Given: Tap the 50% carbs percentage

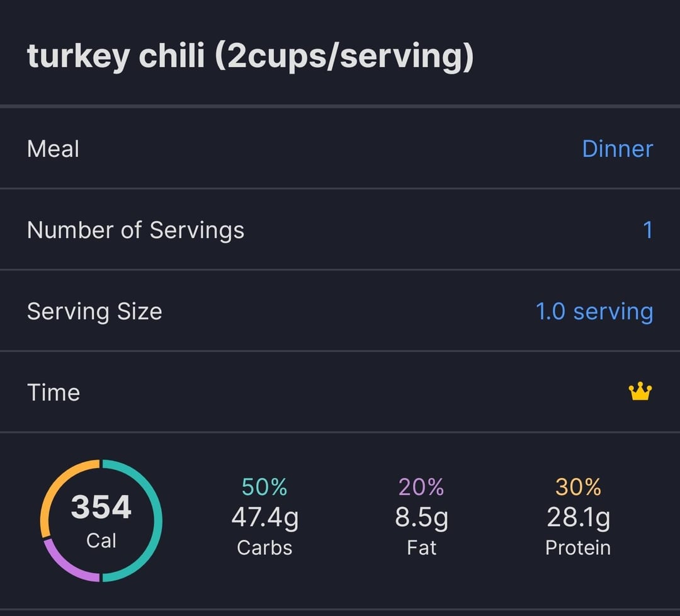Looking at the screenshot, I should click(264, 487).
